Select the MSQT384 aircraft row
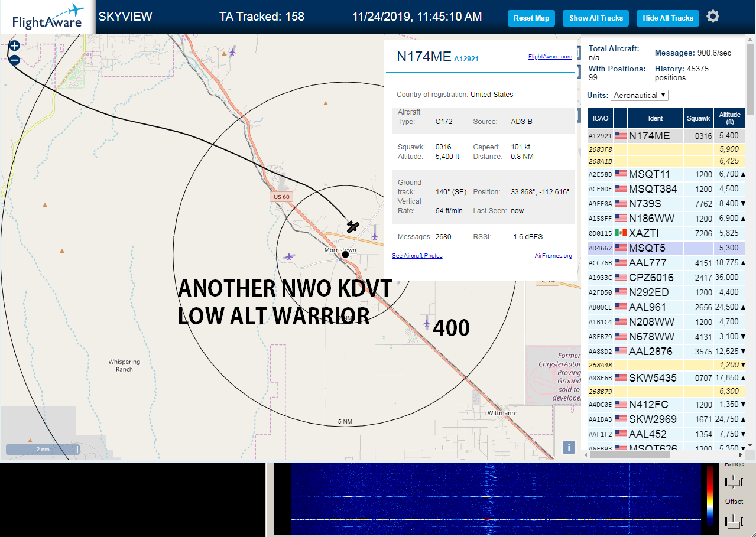 [667, 189]
